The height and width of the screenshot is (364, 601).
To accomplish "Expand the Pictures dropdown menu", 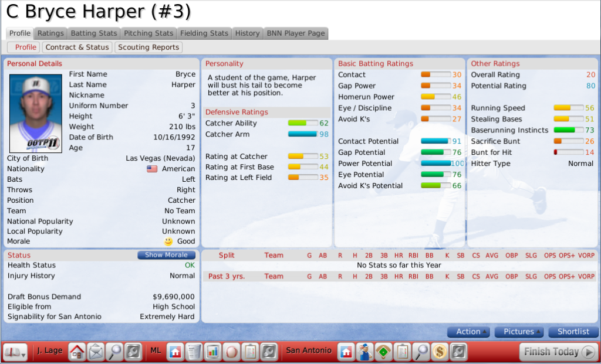I will coord(519,332).
